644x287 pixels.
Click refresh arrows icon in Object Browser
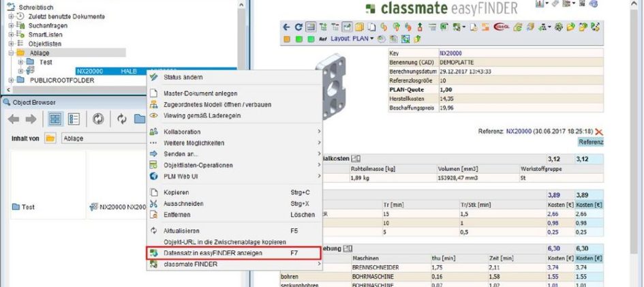121,119
